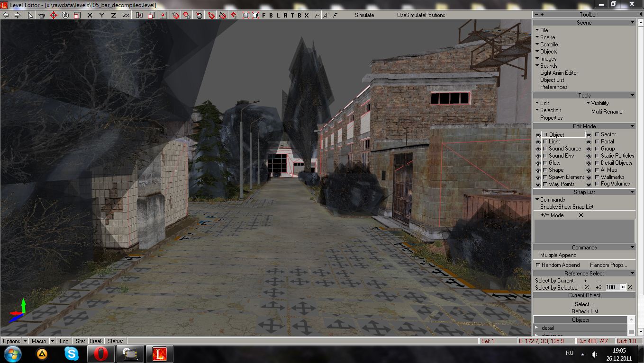644x363 pixels.
Task: Click the Stat button
Action: pyautogui.click(x=81, y=341)
